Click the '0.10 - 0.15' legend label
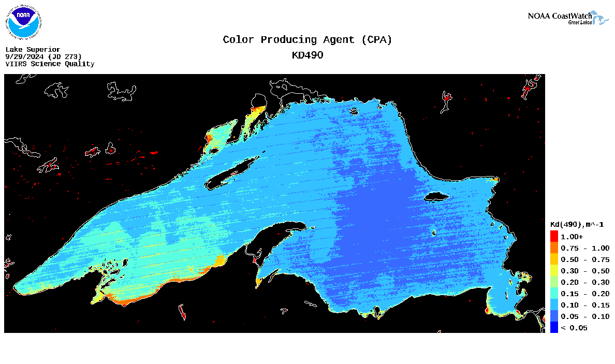The width and height of the screenshot is (615, 364). point(585,305)
